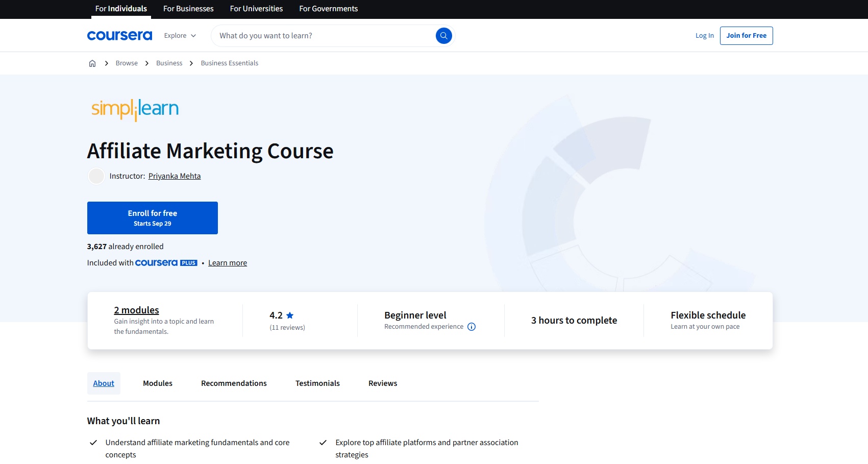Click the Affiliate Marketing Course title
The image size is (868, 464).
tap(210, 151)
